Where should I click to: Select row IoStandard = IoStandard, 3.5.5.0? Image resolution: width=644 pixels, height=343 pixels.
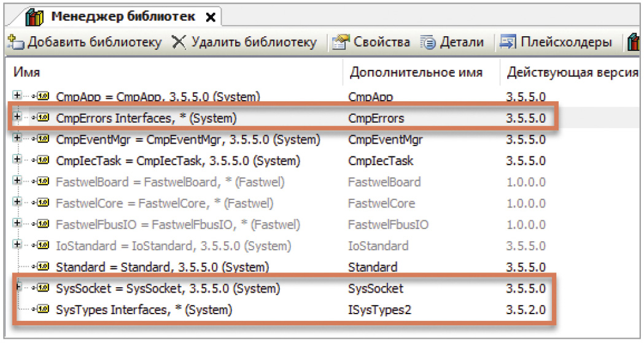[174, 246]
